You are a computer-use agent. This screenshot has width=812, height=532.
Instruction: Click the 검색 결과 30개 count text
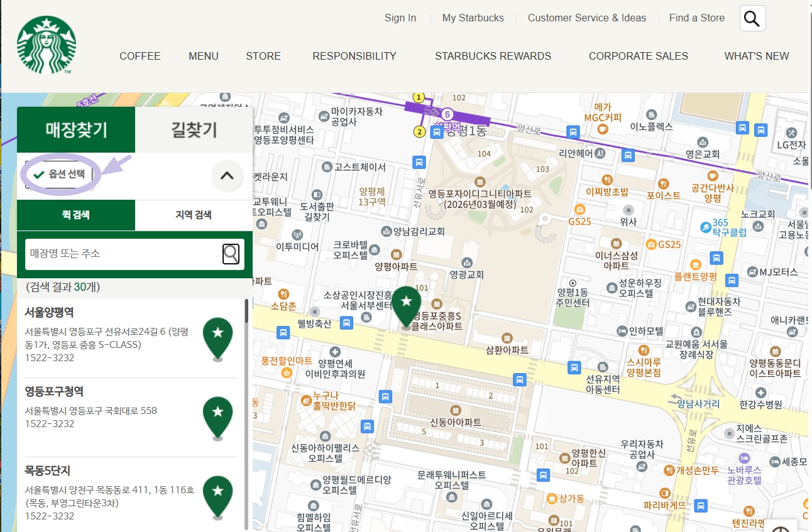pyautogui.click(x=63, y=287)
